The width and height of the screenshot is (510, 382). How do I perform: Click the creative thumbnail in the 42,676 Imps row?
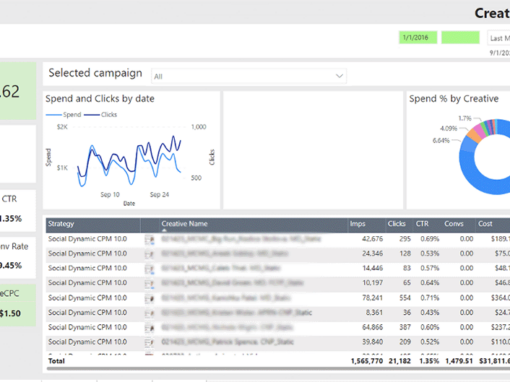pyautogui.click(x=150, y=239)
